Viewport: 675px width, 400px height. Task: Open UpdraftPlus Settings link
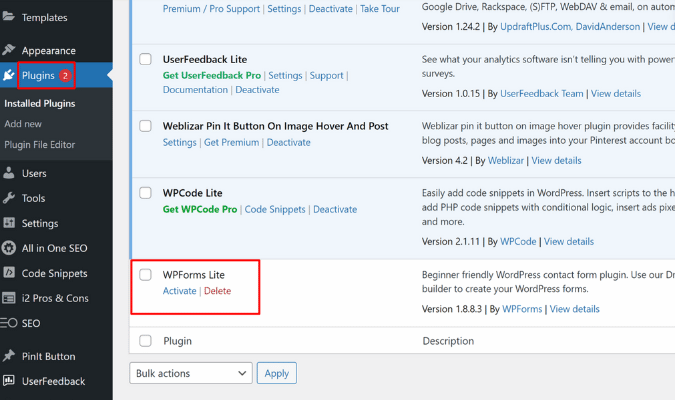(x=284, y=9)
